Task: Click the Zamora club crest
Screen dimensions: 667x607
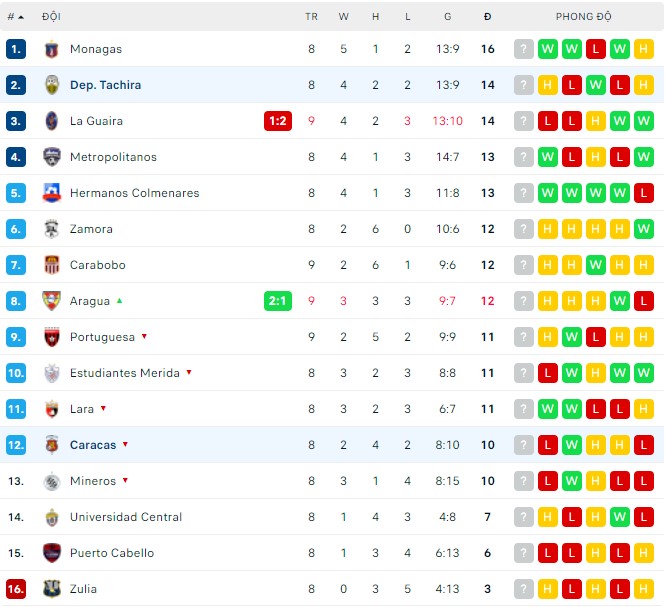Action: point(52,229)
